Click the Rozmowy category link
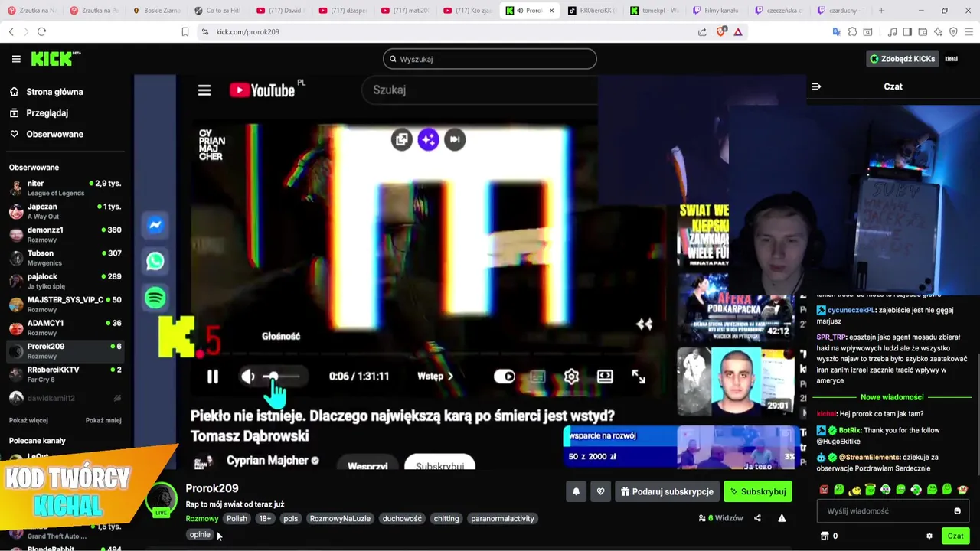The width and height of the screenshot is (980, 551). [202, 519]
